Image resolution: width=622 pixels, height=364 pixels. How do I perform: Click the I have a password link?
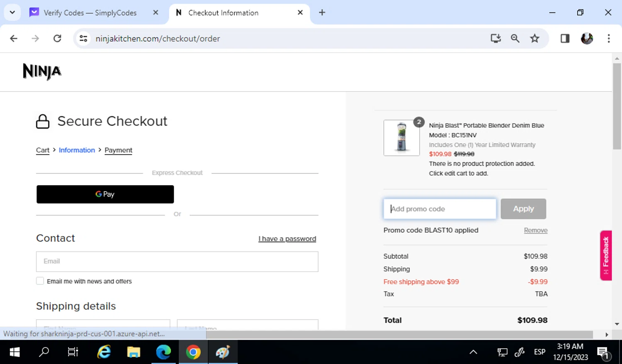click(287, 239)
